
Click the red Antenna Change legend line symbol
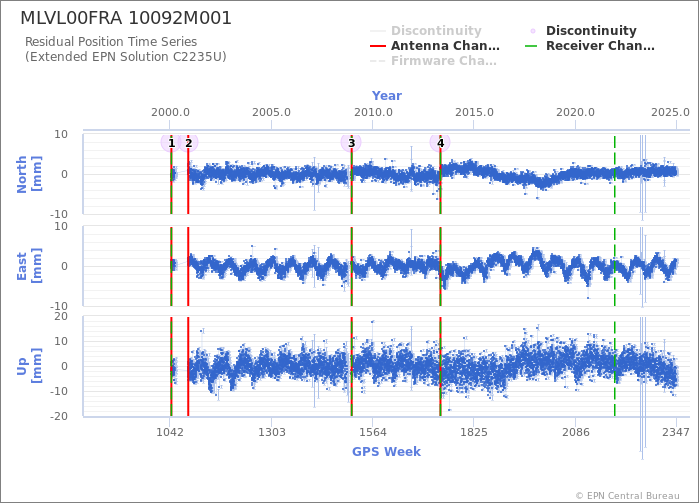coord(378,46)
